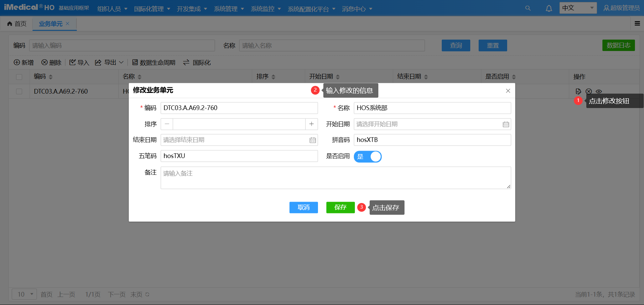Screen dimensions: 644x305
Task: Jump to 末页
Action: [136, 294]
